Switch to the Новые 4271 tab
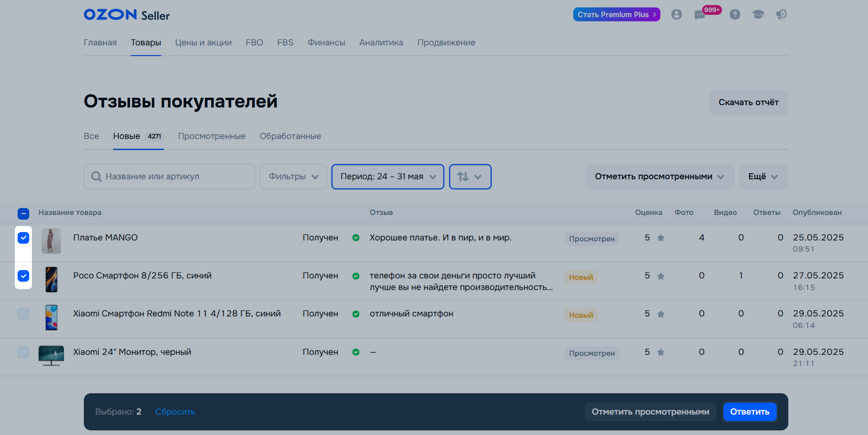868x435 pixels. 138,136
